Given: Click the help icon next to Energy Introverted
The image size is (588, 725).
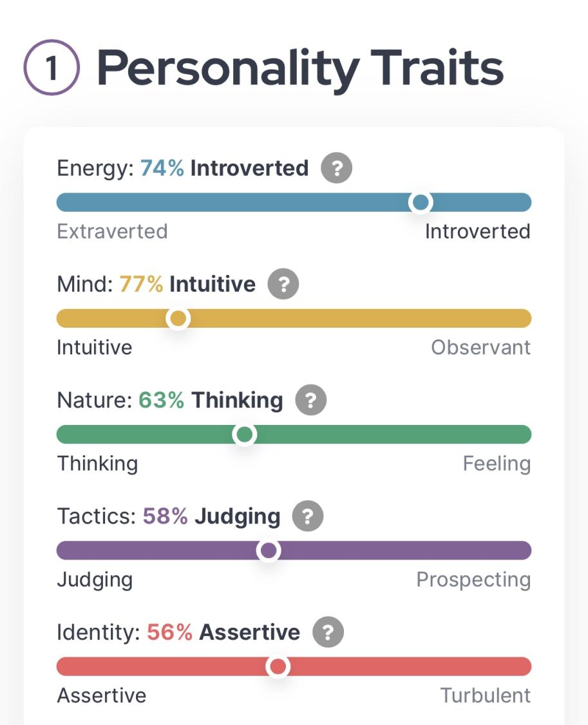Looking at the screenshot, I should tap(337, 169).
